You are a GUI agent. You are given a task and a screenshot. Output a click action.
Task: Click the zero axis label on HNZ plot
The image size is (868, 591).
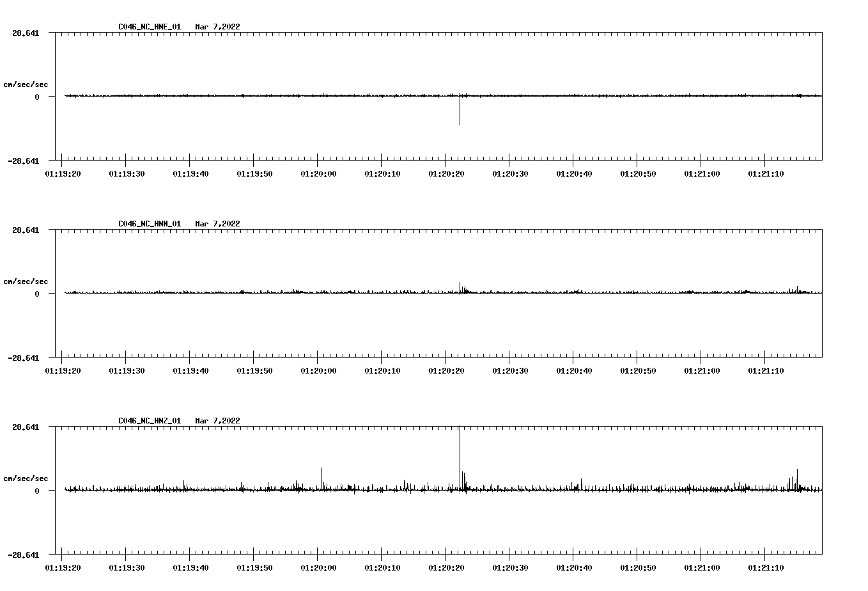[37, 491]
